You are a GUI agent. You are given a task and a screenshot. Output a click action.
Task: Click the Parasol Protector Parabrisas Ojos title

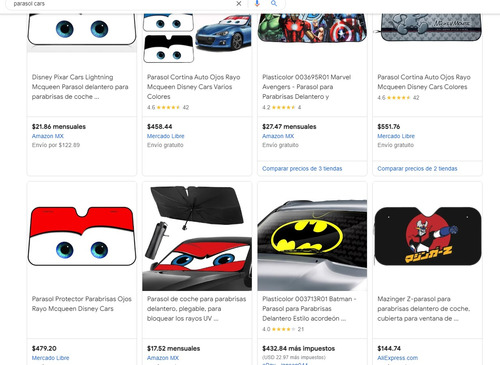pos(82,304)
